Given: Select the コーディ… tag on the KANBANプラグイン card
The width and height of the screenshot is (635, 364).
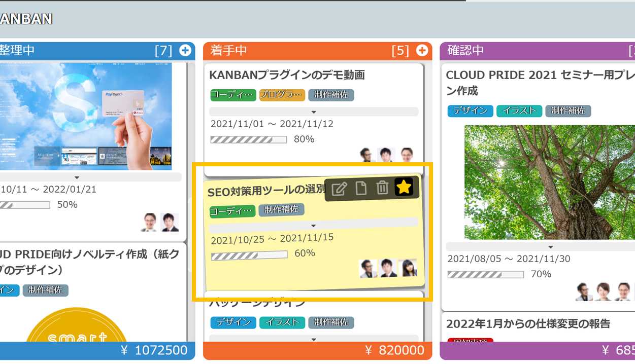Looking at the screenshot, I should point(233,95).
